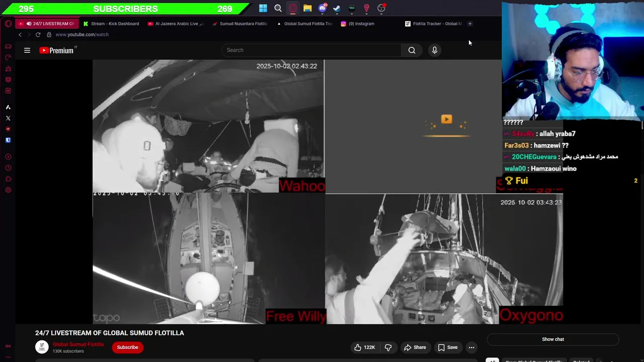This screenshot has width=644, height=362.
Task: Click the video title 24/7 LIVESTREAM OF GLOBAL SUMUD FLOTILLA
Action: click(x=110, y=333)
